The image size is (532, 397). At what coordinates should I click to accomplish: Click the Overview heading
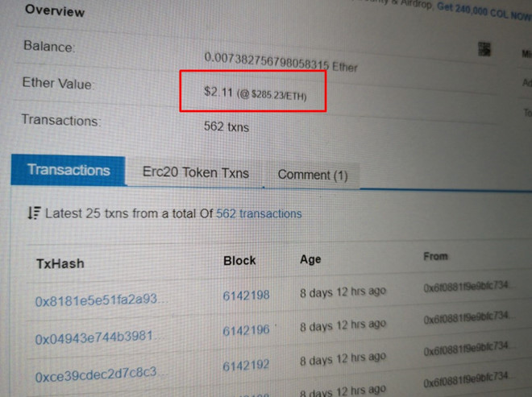click(55, 10)
